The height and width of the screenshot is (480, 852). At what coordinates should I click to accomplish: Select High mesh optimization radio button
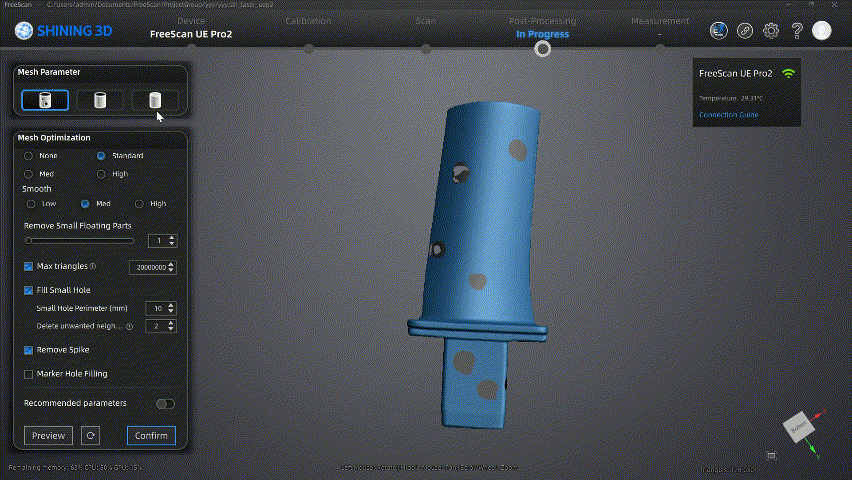[x=102, y=174]
